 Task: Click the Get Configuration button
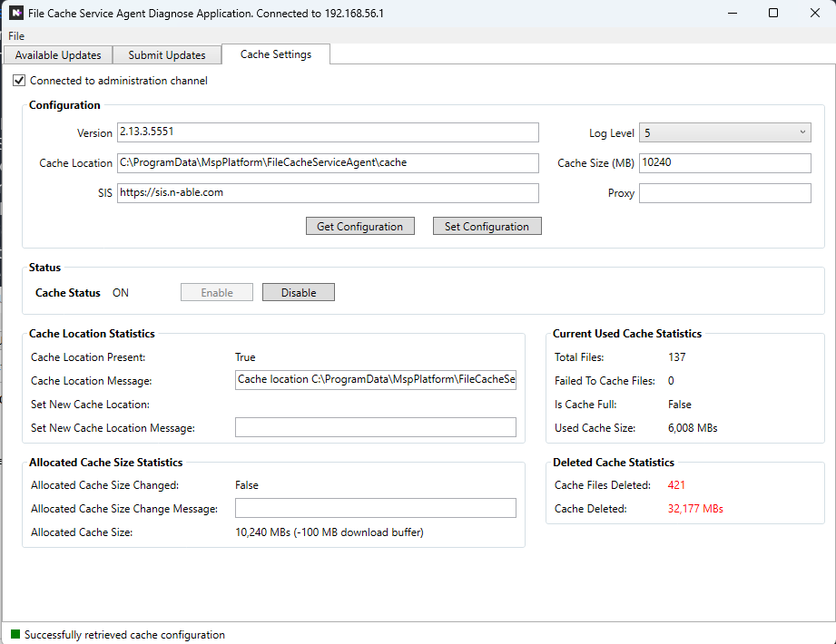[x=359, y=227]
